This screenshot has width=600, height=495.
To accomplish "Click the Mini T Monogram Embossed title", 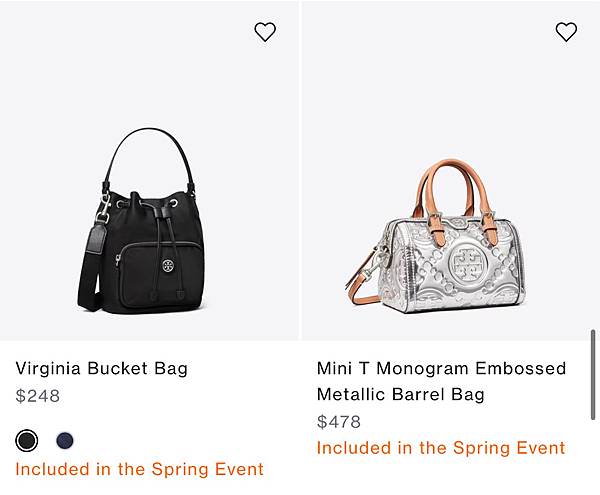I will (441, 368).
